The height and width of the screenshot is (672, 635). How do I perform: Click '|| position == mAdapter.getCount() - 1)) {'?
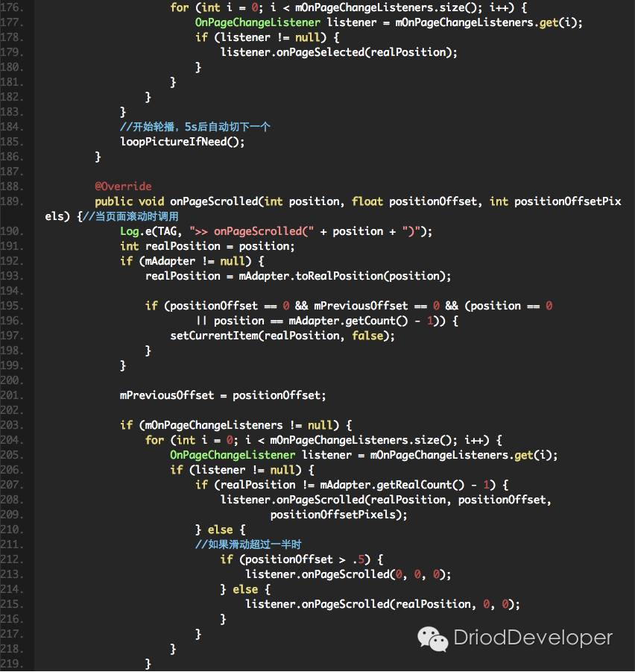point(327,321)
